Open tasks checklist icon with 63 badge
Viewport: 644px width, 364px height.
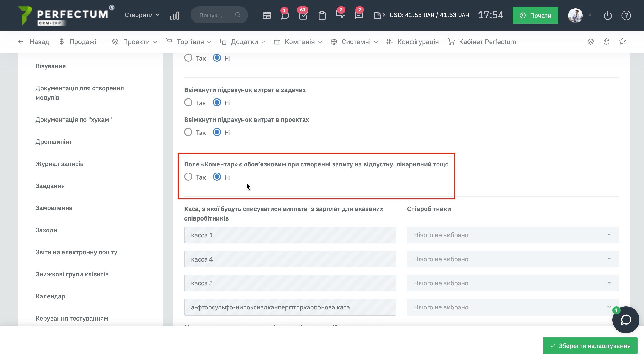point(303,16)
